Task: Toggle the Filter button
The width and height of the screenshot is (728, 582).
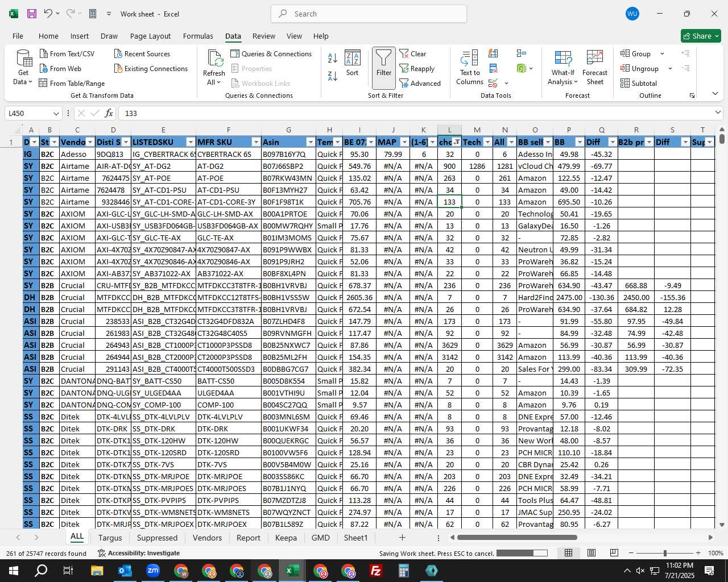Action: tap(384, 68)
